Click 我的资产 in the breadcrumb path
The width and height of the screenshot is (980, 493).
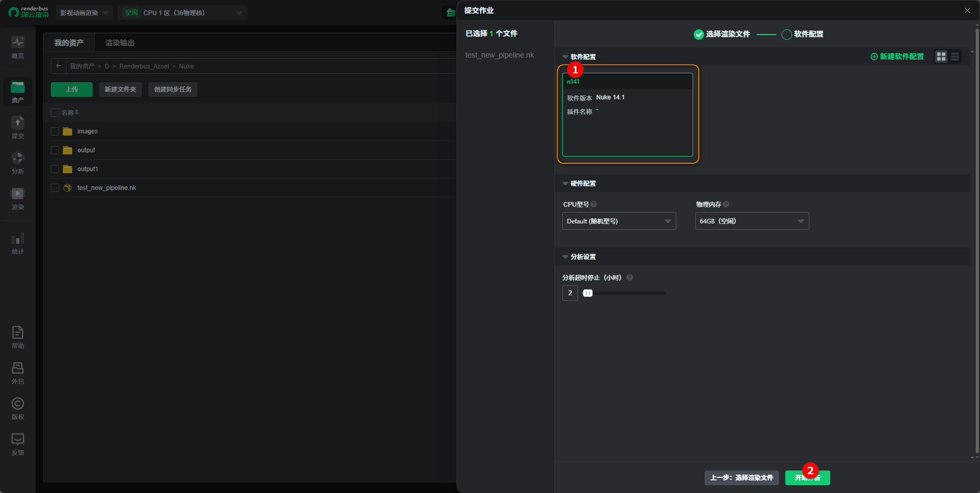[82, 66]
